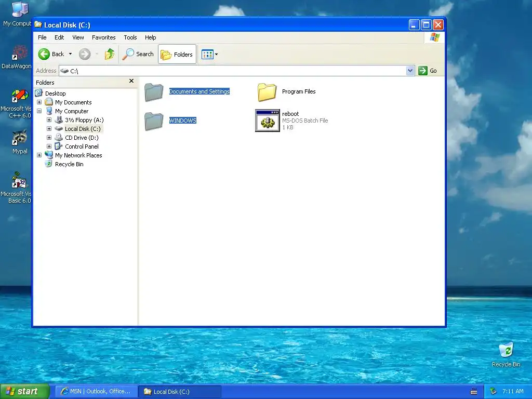Screen dimensions: 532x399
Task: Click the 'Recycle Bin' label in the folder tree
Action: pos(69,164)
